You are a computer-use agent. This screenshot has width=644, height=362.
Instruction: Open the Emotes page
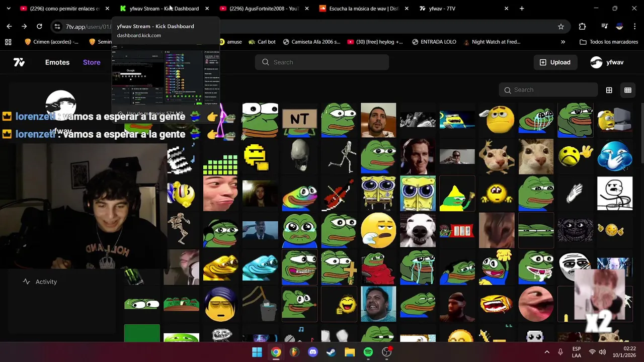[x=57, y=62]
